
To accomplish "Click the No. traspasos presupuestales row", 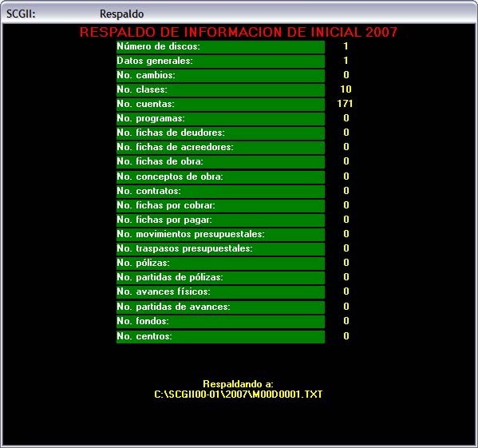I will (220, 248).
